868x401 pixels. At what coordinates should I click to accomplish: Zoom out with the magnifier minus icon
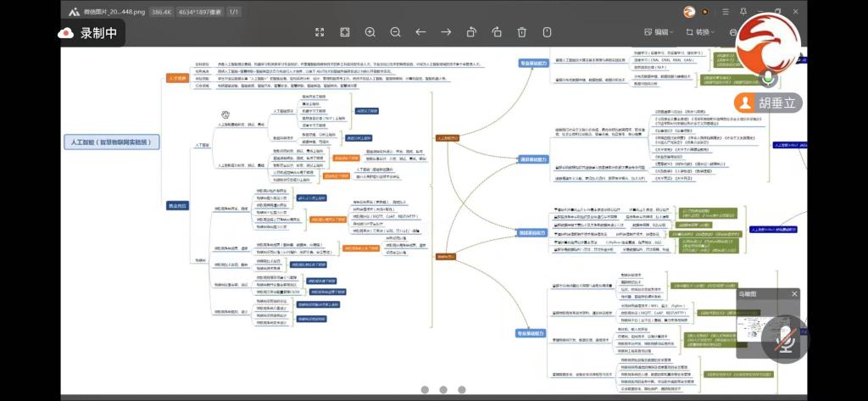pyautogui.click(x=395, y=32)
